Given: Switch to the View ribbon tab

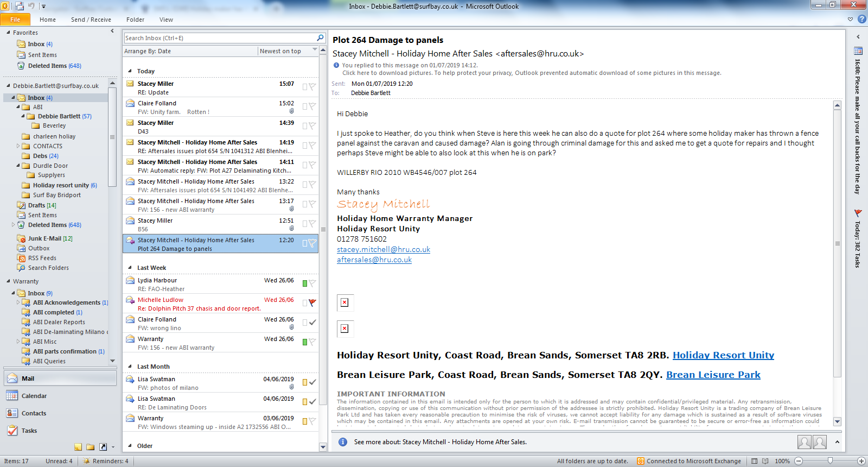Looking at the screenshot, I should click(x=166, y=20).
